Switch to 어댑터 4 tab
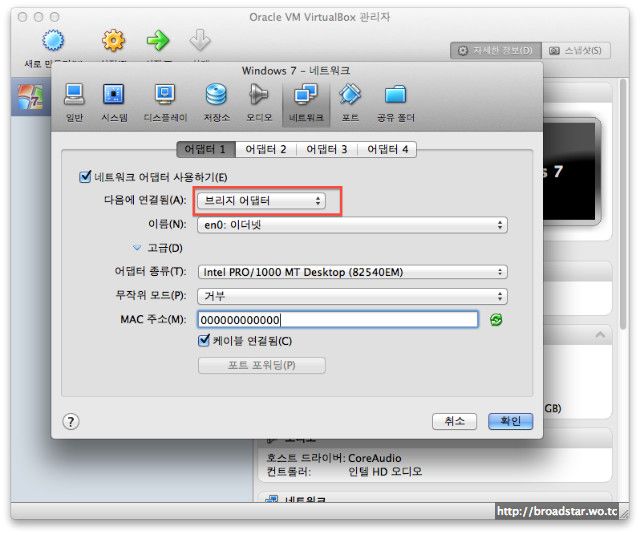640x535 pixels. coord(387,149)
